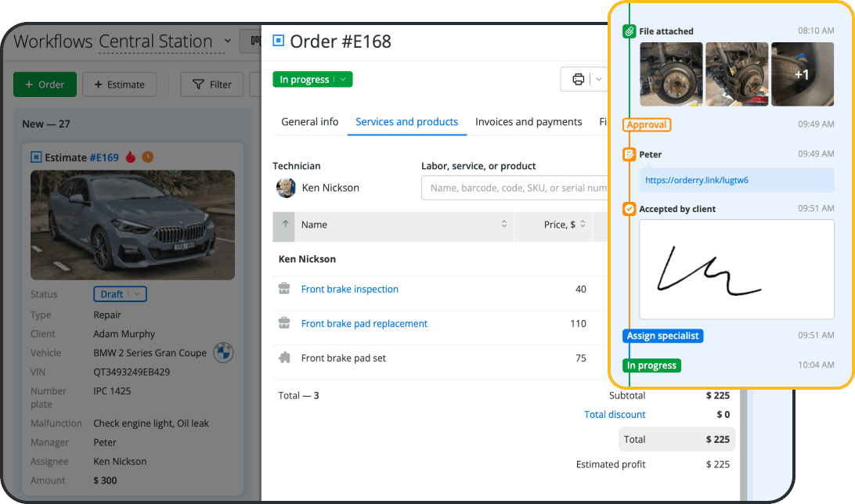
Task: Click the Accepted by client checkmark icon
Action: click(x=628, y=209)
